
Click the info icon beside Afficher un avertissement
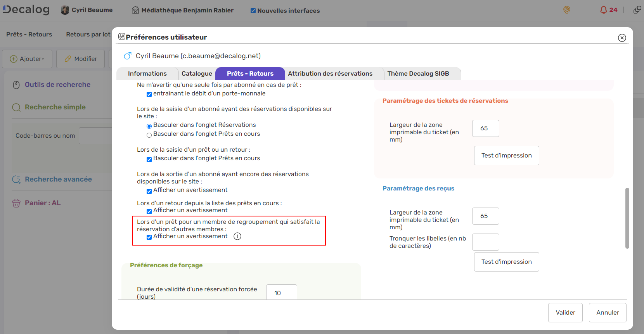(x=237, y=236)
